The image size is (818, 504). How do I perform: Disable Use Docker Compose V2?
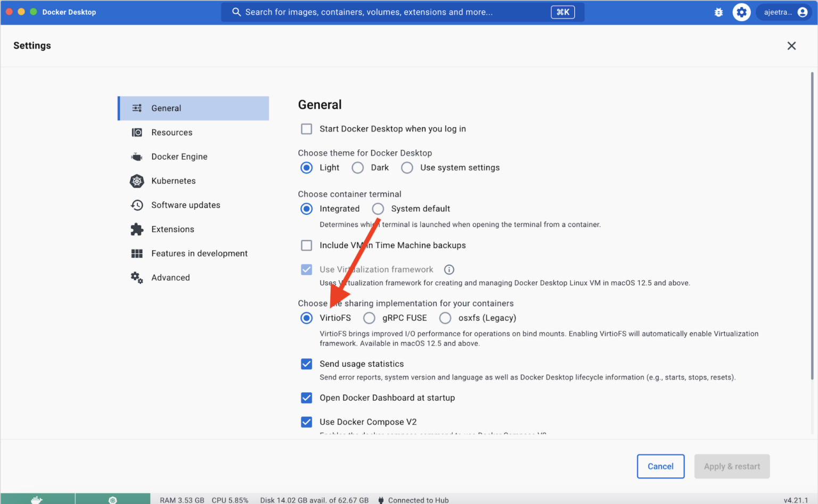[306, 422]
